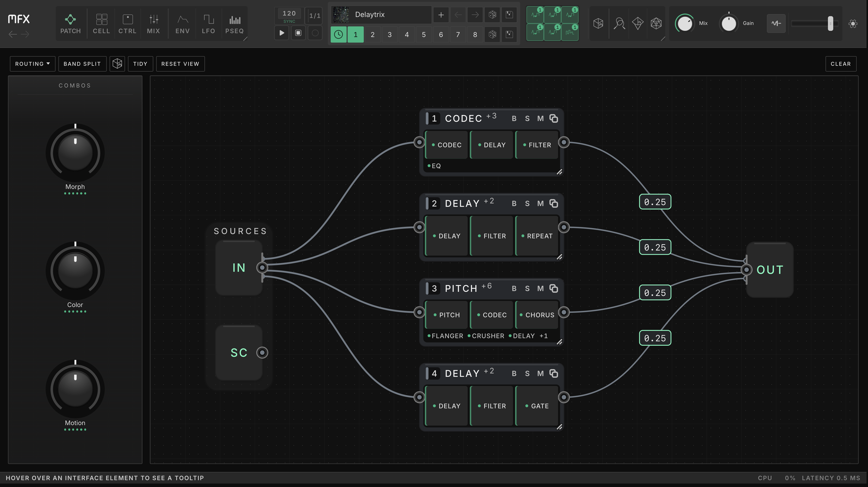This screenshot has height=487, width=868.
Task: Click the Delaytrix preset name
Action: pyautogui.click(x=370, y=15)
